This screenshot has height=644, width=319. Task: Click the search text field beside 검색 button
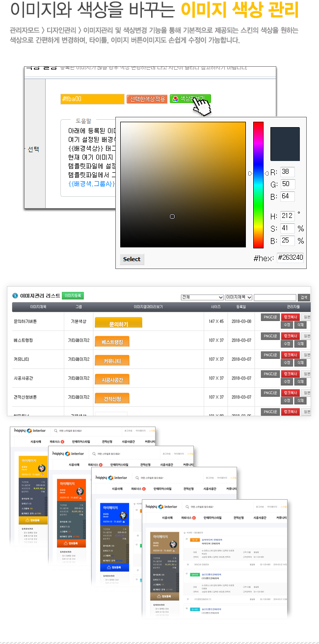275,297
